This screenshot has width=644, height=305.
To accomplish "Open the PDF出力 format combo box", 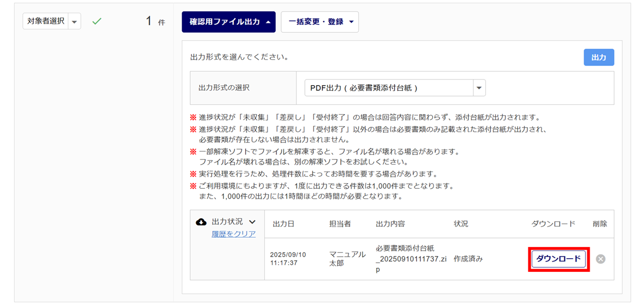I will tap(394, 88).
